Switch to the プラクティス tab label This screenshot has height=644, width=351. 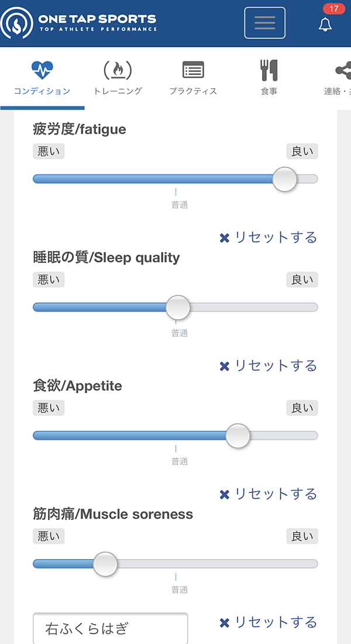click(193, 91)
